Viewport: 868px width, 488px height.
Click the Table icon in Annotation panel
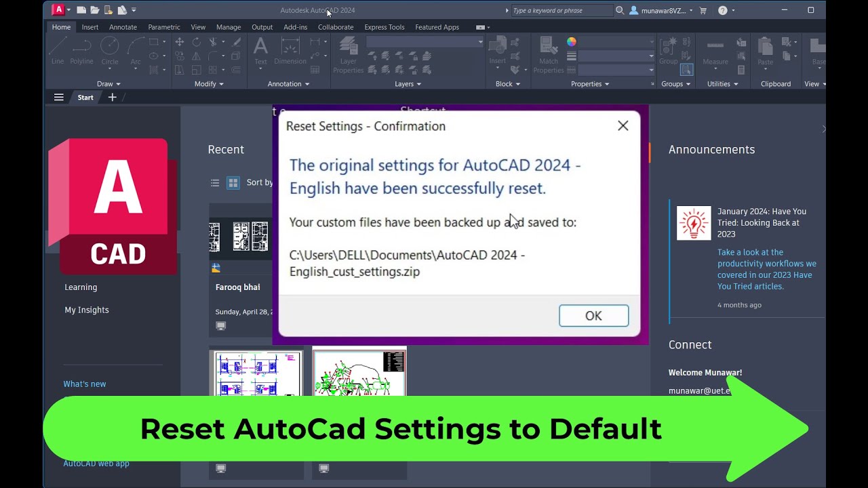tap(315, 69)
